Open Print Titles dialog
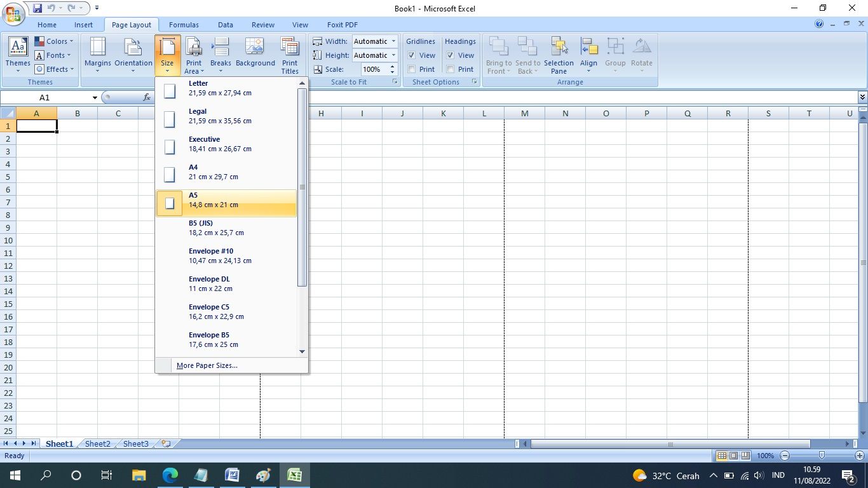Viewport: 868px width, 488px height. 290,55
